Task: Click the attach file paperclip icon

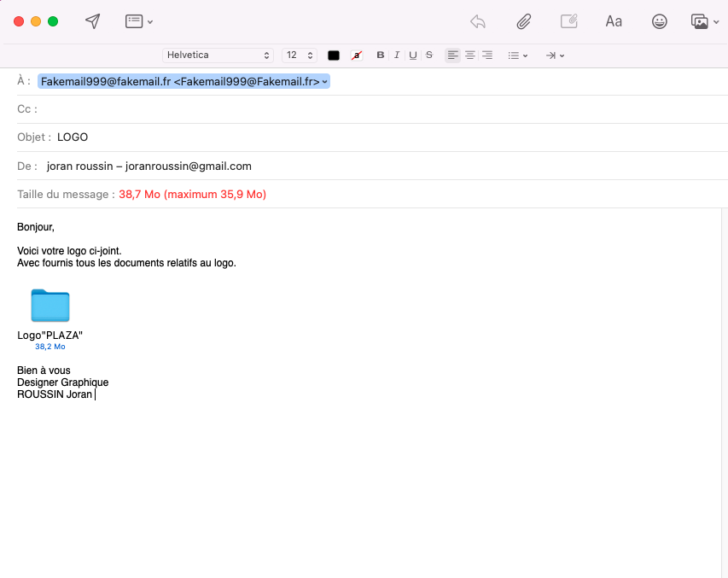Action: [x=524, y=21]
